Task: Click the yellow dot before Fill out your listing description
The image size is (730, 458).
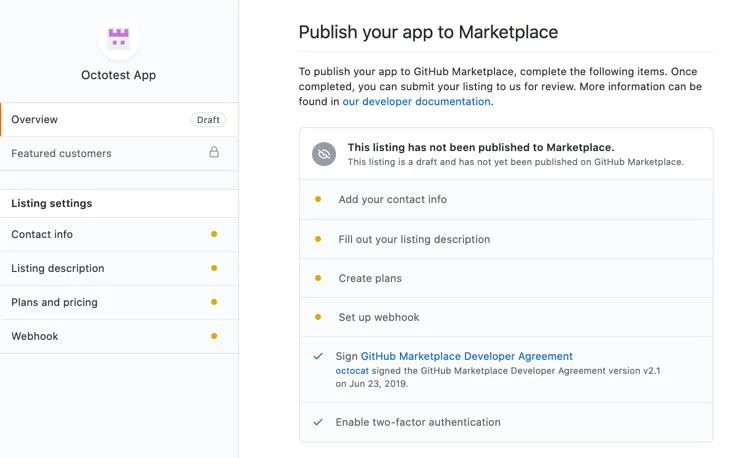Action: [318, 239]
